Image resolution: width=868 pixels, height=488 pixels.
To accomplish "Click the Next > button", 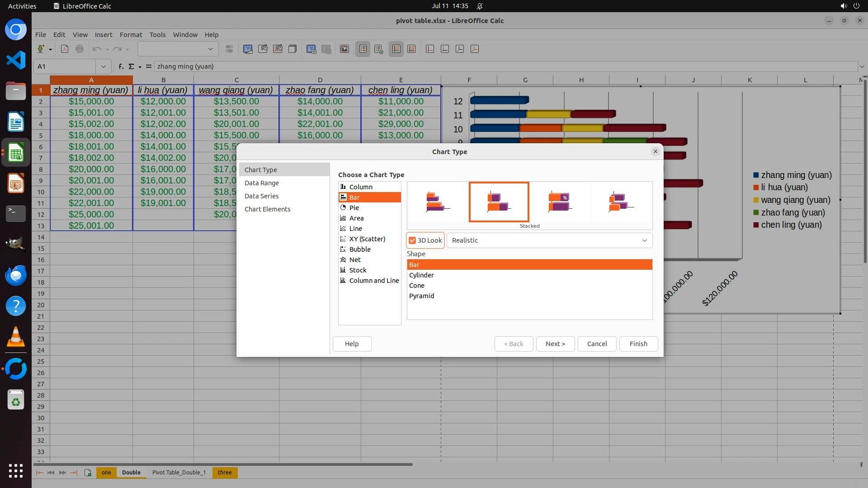I will click(555, 344).
